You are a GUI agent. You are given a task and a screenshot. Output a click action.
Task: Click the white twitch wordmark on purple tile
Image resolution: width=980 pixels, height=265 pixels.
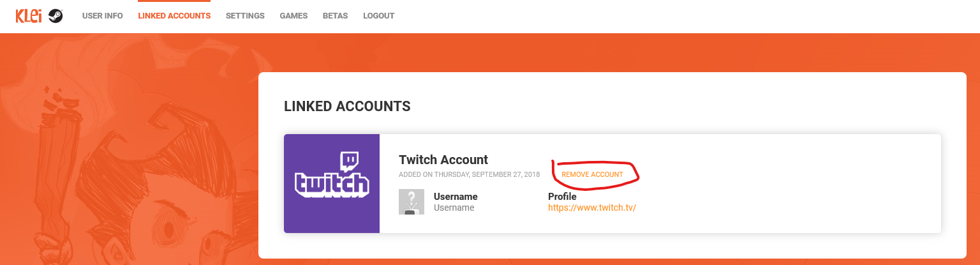332,185
